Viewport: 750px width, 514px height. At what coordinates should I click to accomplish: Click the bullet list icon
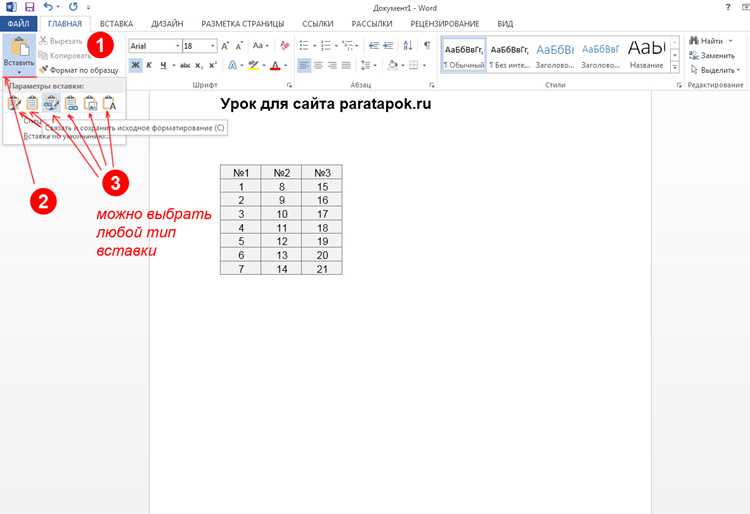304,45
